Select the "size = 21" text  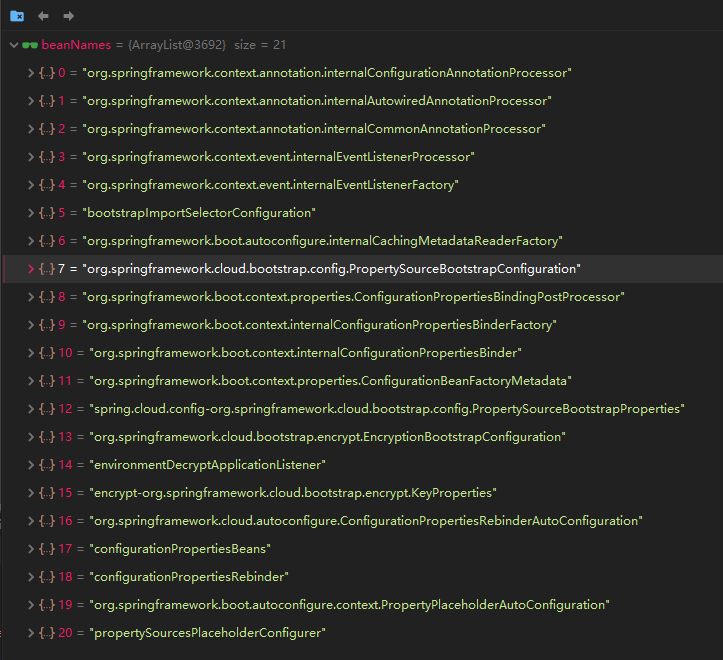(x=260, y=45)
